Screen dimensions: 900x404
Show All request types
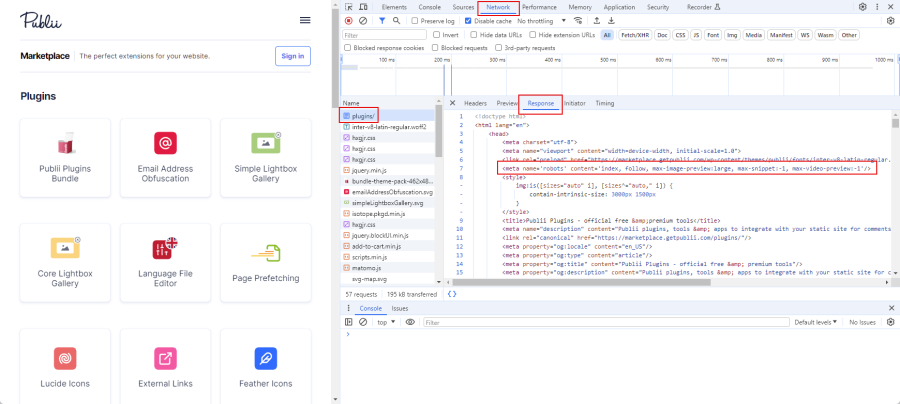607,35
